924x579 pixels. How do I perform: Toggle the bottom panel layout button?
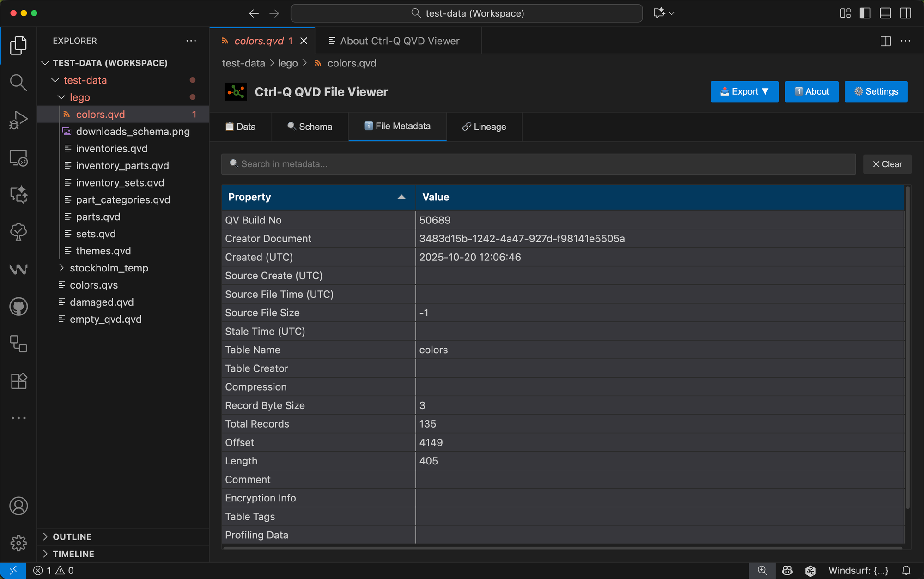885,13
